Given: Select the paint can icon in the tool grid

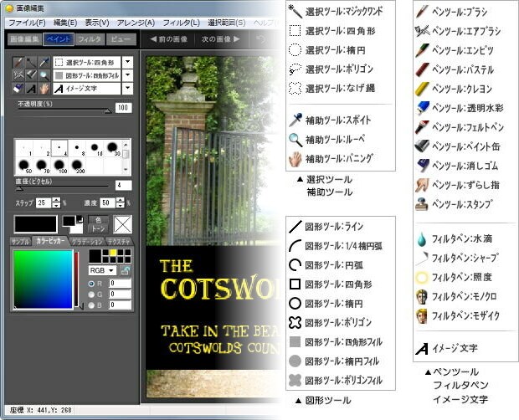Looking at the screenshot, I should pos(31,75).
